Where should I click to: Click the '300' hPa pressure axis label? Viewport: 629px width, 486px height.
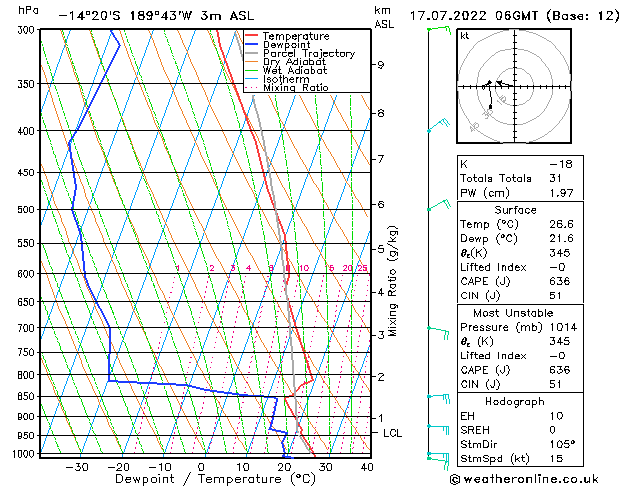(x=28, y=30)
